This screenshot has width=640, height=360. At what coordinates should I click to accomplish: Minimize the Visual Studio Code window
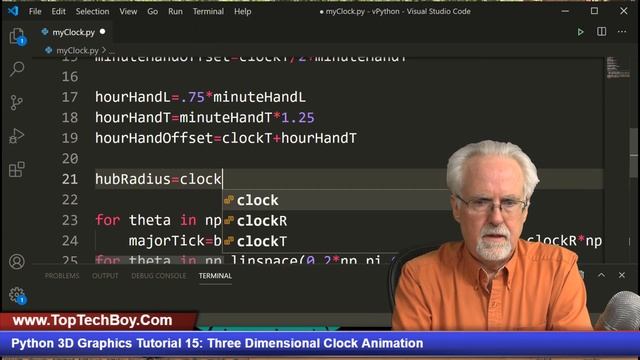pyautogui.click(x=565, y=11)
